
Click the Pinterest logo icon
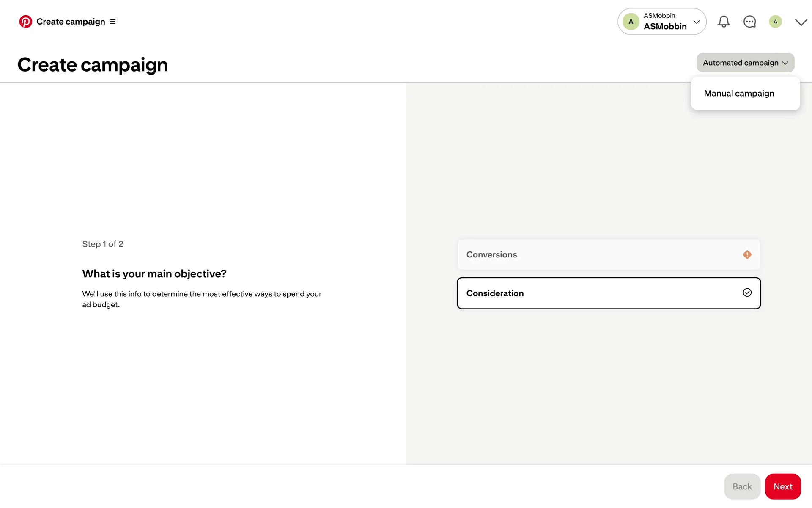click(25, 22)
